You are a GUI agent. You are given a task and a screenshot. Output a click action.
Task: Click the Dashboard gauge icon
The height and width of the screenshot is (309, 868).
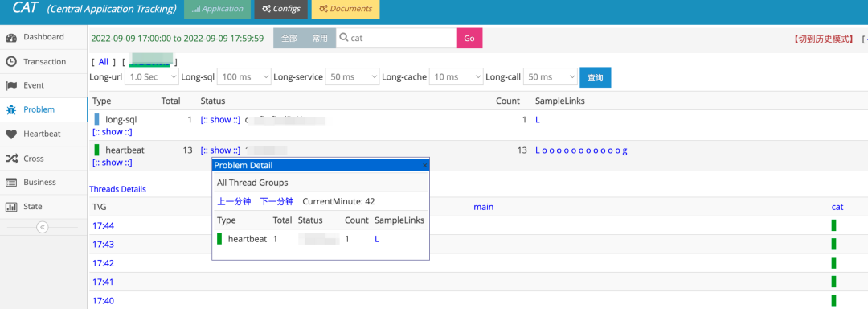(11, 38)
